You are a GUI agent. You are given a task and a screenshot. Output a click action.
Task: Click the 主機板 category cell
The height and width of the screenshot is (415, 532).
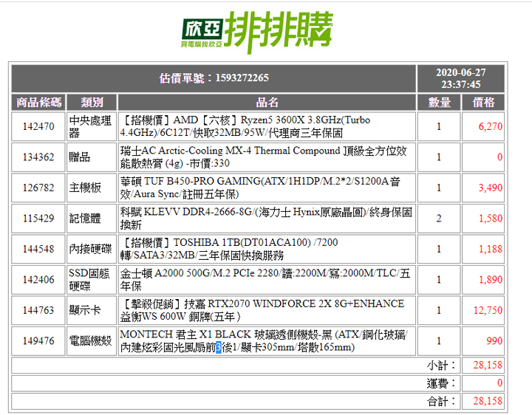92,188
